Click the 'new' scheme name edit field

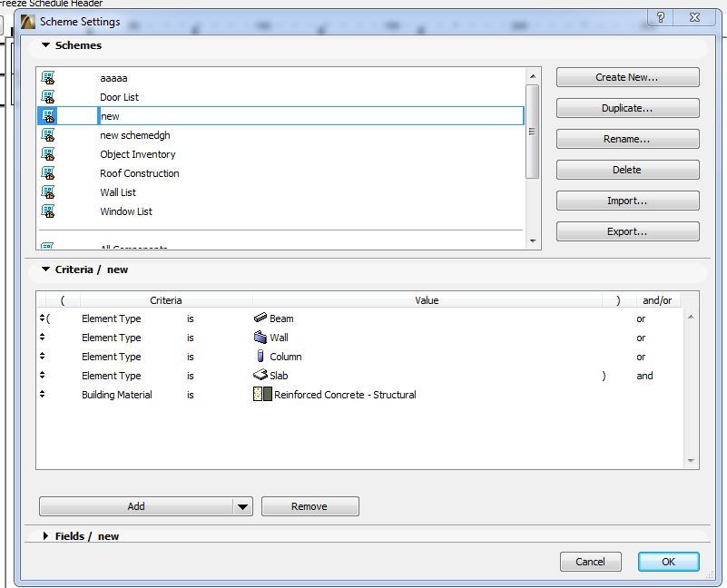(311, 116)
